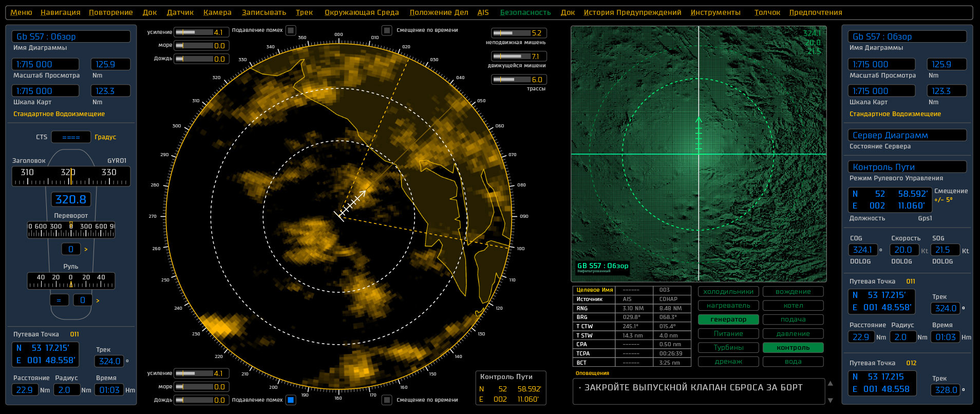Open the Навигация menu

(x=61, y=12)
